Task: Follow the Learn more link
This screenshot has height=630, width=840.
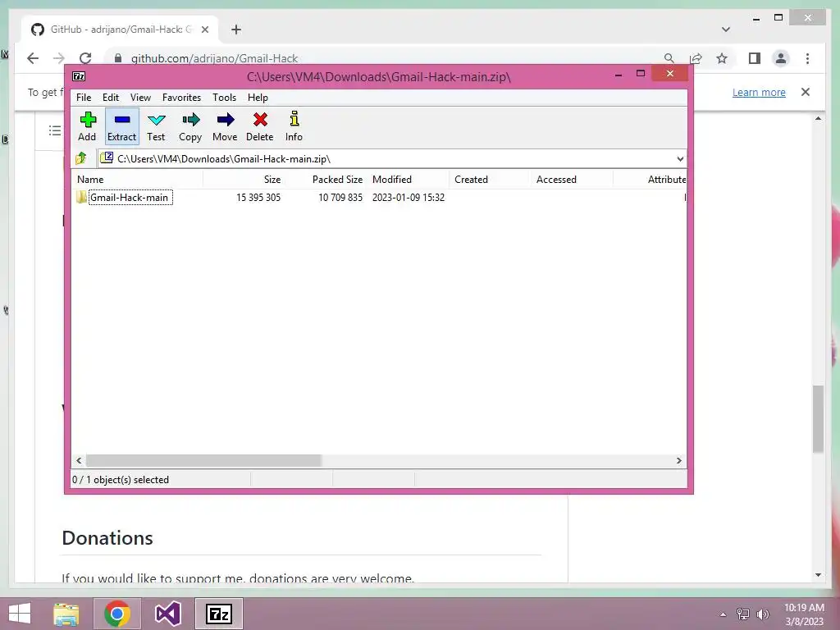Action: click(759, 92)
